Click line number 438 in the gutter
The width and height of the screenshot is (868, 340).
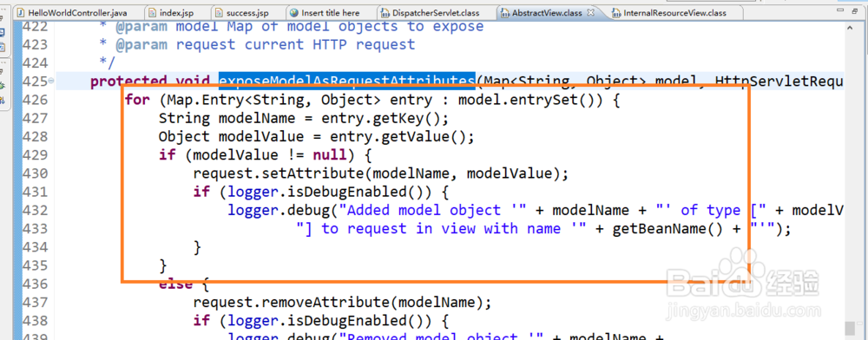[36, 321]
